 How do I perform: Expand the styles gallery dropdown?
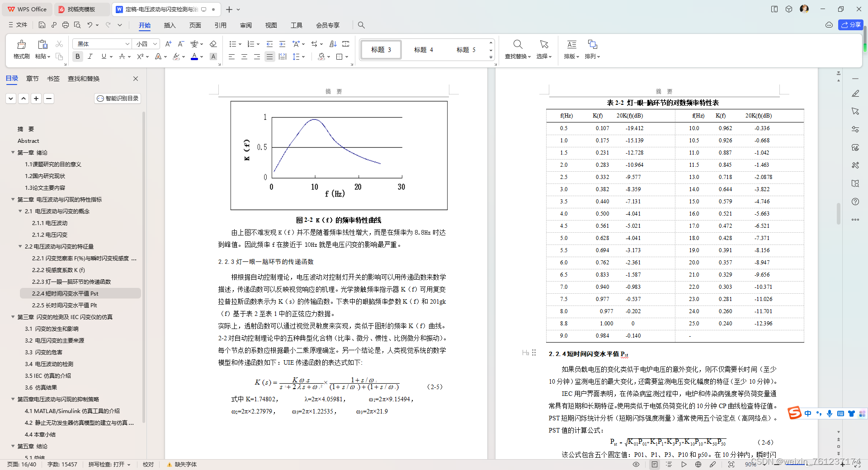tap(491, 57)
